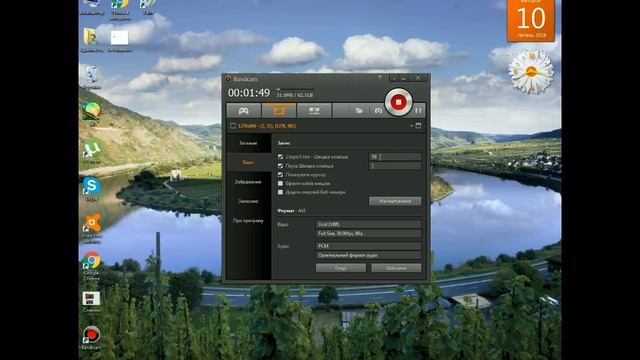Toggle the Старт/Стоп hotkey checkbox

[x=280, y=157]
